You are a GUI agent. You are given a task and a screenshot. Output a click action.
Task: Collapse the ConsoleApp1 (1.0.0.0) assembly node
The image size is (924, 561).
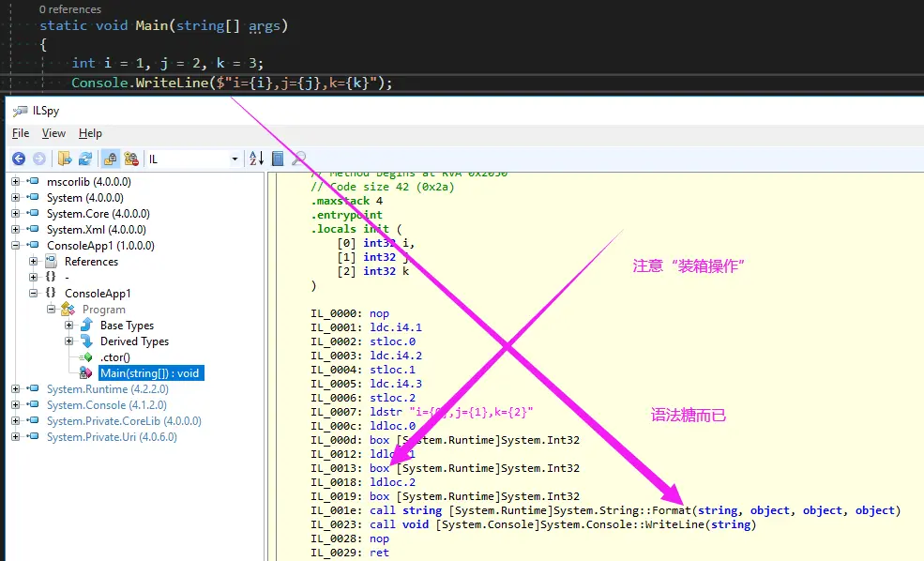coord(16,245)
